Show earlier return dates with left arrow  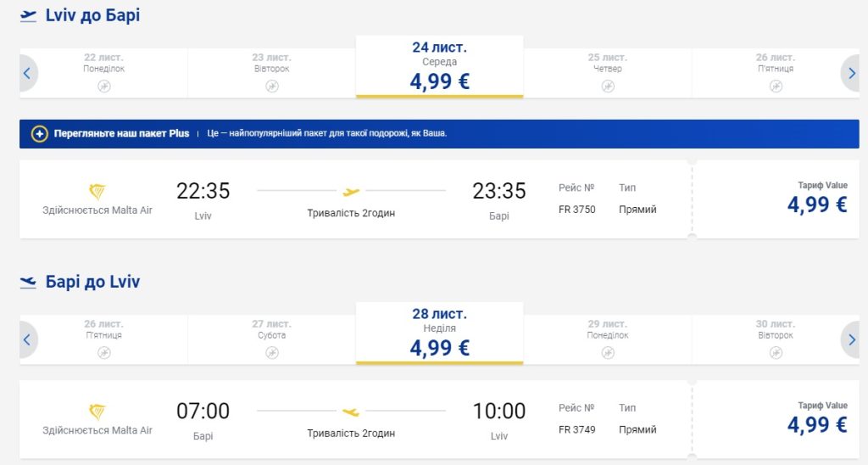27,340
